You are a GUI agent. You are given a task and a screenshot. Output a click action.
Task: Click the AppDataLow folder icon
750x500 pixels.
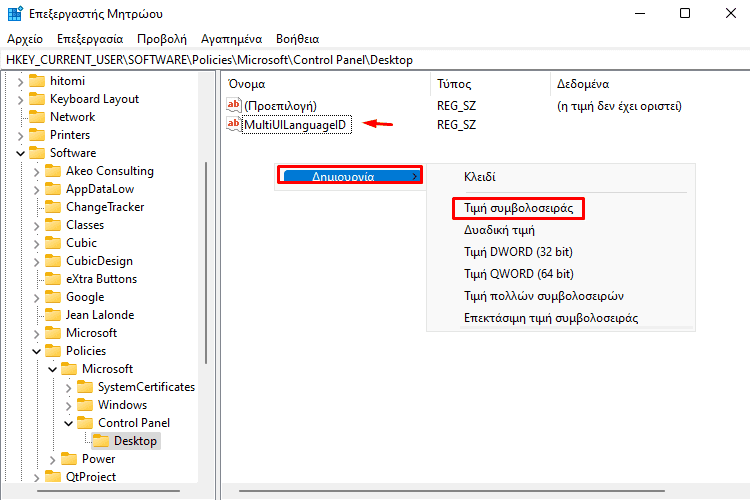point(53,189)
